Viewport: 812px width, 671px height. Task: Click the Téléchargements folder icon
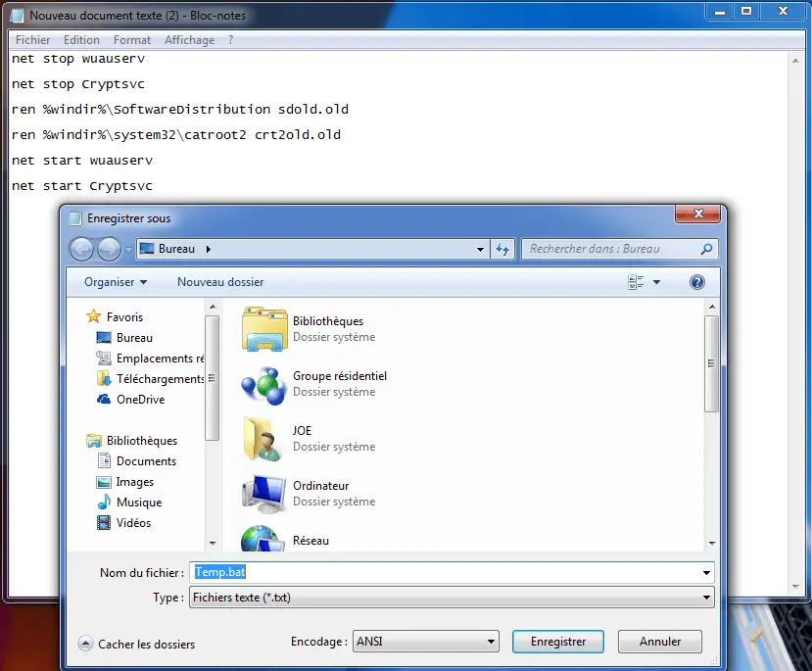(x=104, y=378)
